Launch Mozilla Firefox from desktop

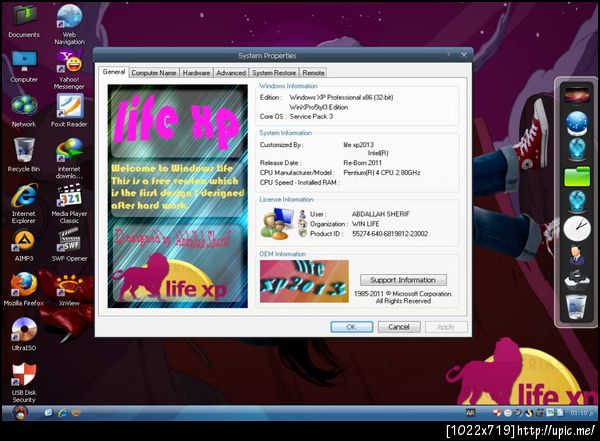pyautogui.click(x=24, y=289)
